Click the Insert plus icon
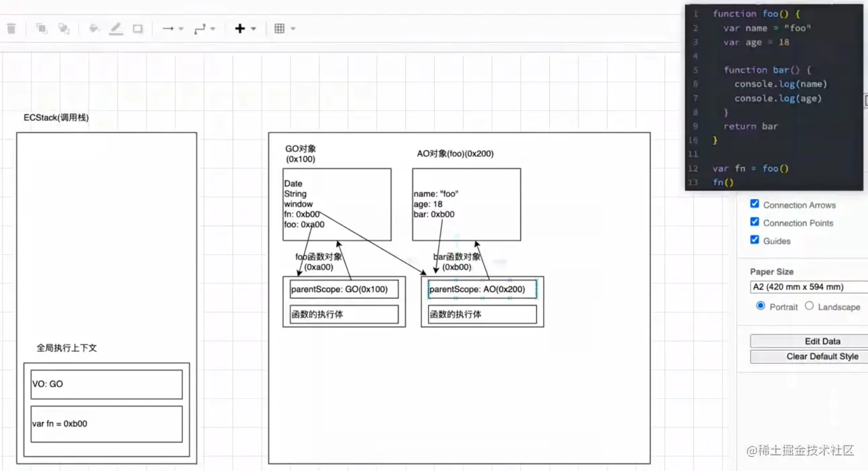 (x=240, y=28)
